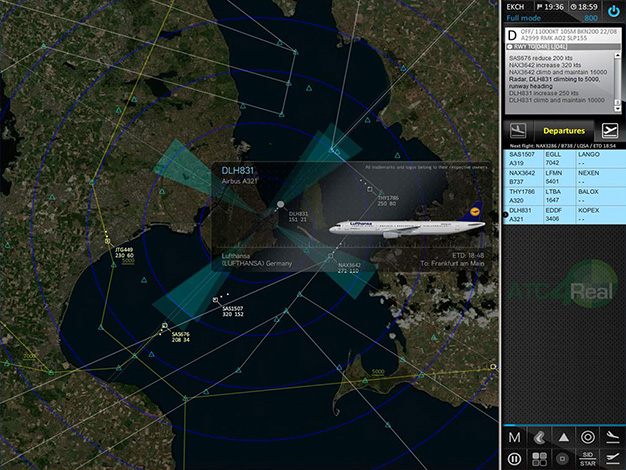Select the Departures tab
626x470 pixels.
point(563,130)
